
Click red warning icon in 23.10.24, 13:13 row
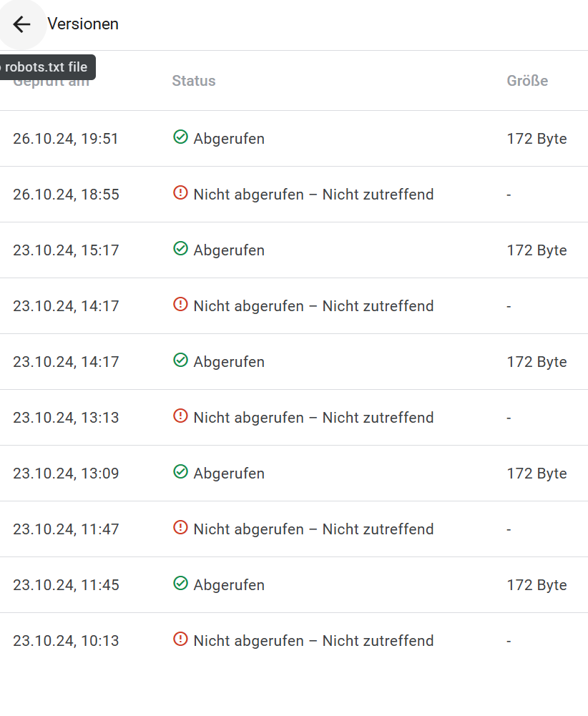coord(181,416)
